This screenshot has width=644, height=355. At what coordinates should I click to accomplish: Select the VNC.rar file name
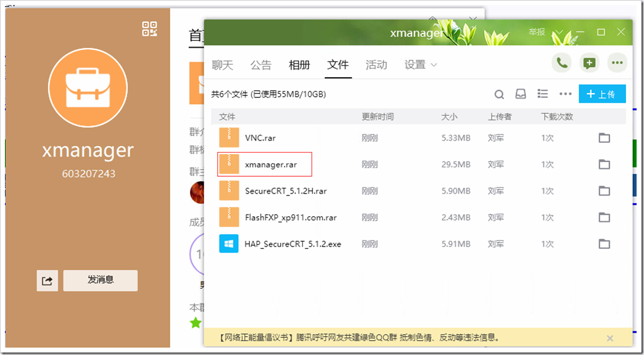tap(260, 138)
